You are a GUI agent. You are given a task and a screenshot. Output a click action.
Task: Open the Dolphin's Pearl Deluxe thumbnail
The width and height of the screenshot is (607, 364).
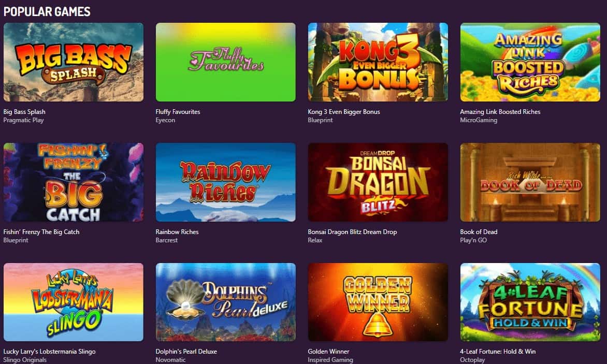coord(226,302)
